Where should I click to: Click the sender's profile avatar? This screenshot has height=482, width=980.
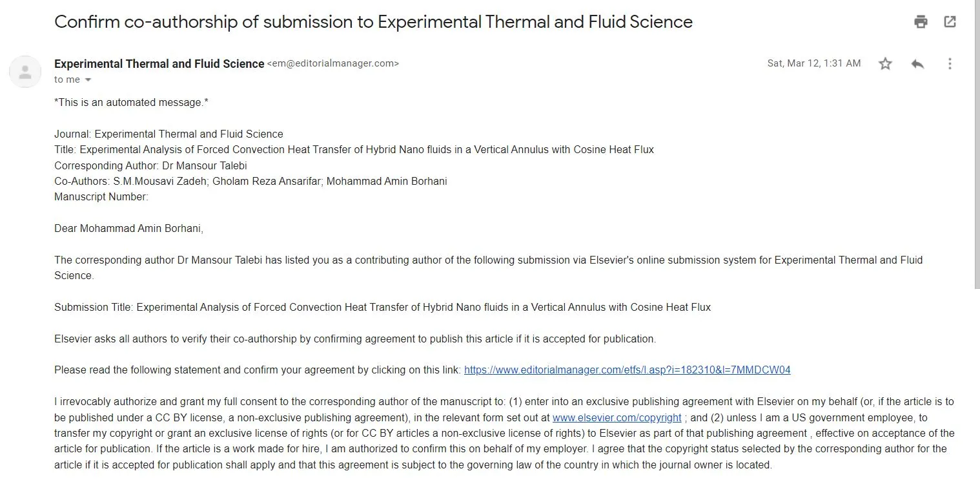pos(25,72)
